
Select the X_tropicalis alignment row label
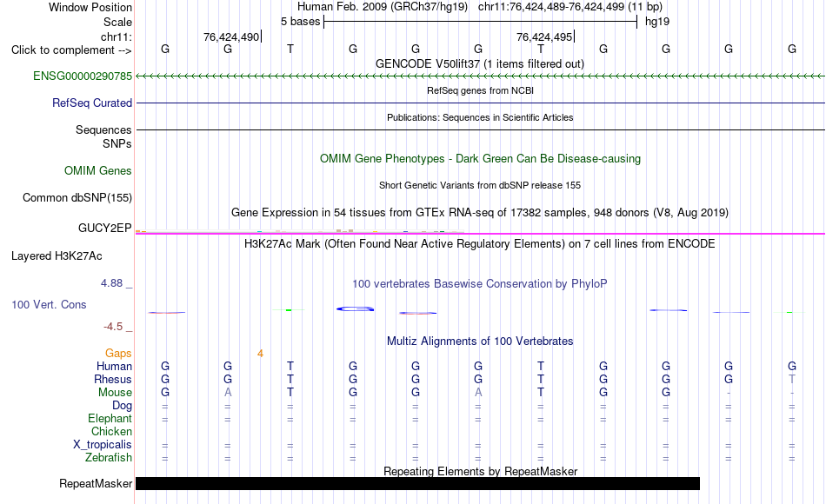click(103, 445)
